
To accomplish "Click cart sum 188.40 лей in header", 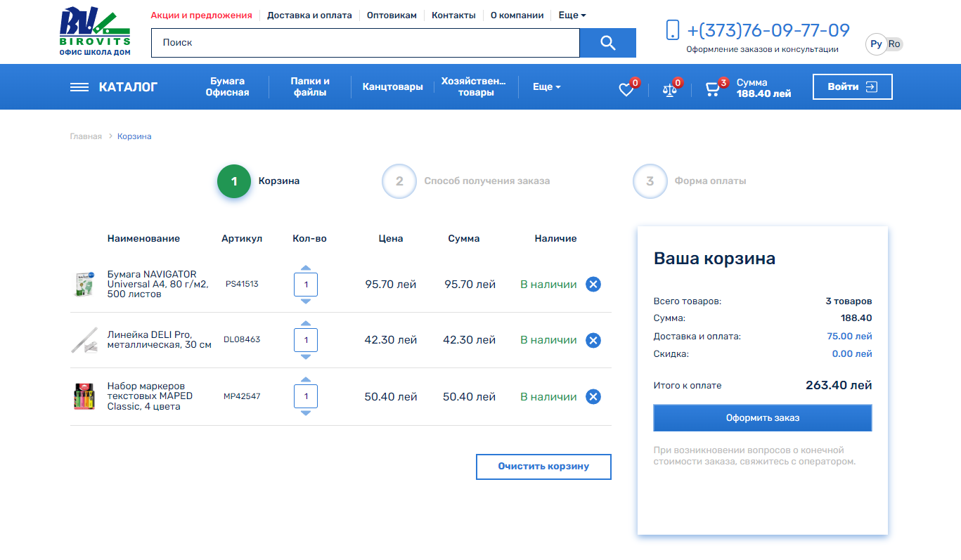I will (763, 93).
